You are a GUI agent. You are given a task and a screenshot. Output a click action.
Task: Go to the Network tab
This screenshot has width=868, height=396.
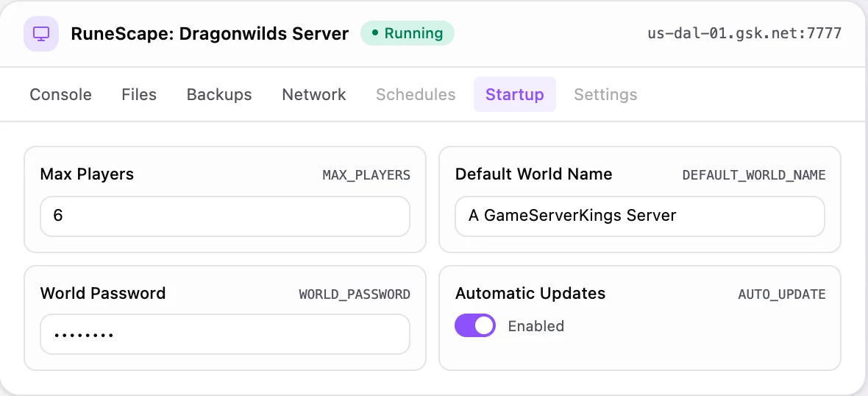(x=314, y=94)
